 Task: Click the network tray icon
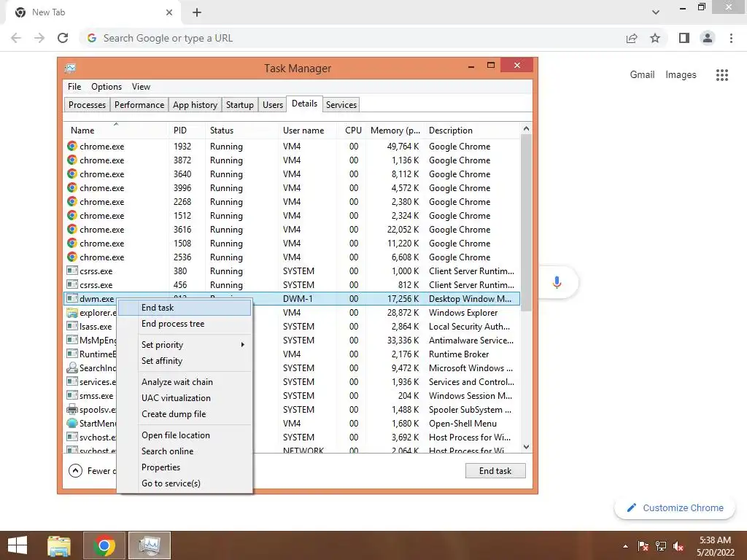point(661,546)
